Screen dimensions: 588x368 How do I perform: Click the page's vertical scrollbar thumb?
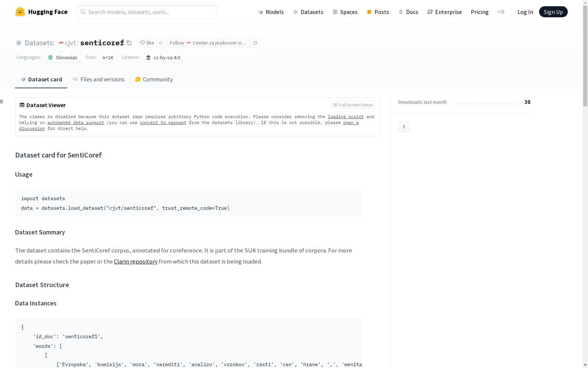point(585,56)
